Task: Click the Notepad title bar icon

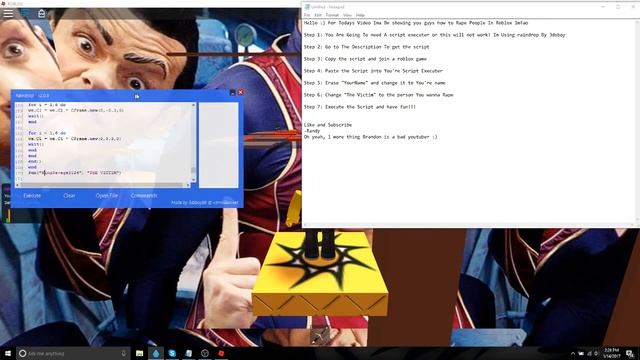Action: [307, 7]
